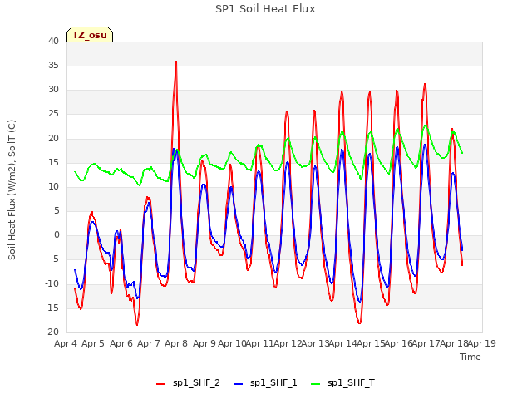Click the Apr 7 x-axis tick label

click(x=149, y=343)
